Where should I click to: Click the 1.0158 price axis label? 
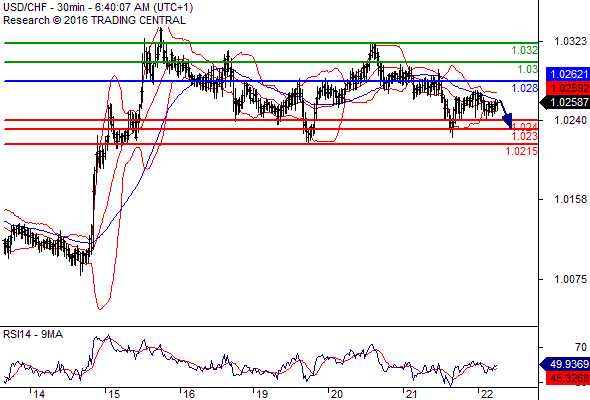pyautogui.click(x=570, y=199)
